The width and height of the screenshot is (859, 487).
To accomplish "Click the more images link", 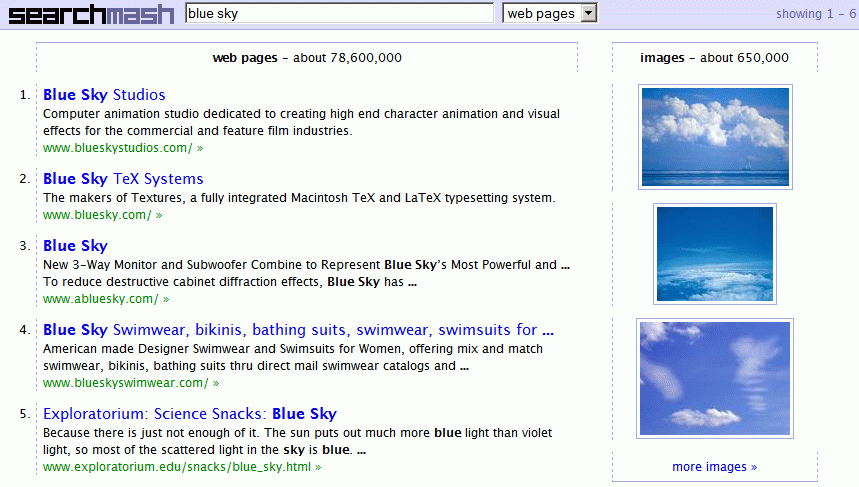I will [714, 467].
